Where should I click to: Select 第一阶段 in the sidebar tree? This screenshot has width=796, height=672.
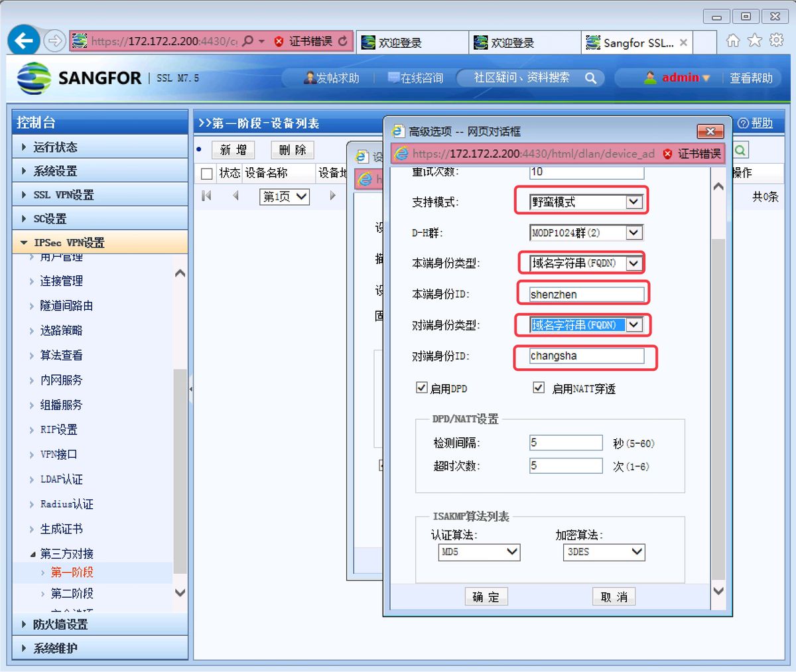click(72, 572)
